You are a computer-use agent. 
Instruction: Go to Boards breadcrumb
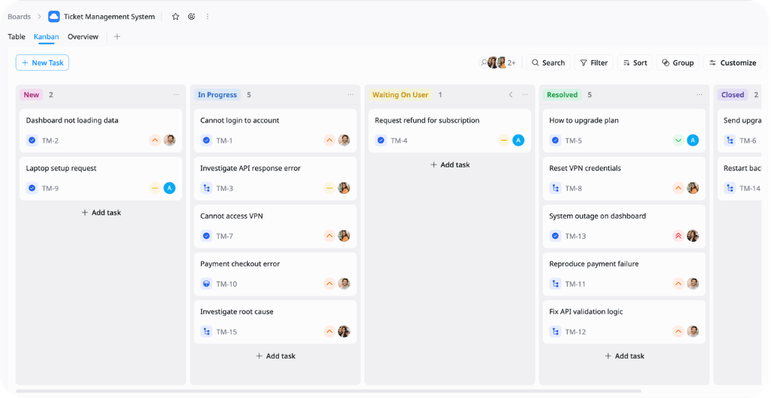tap(19, 17)
